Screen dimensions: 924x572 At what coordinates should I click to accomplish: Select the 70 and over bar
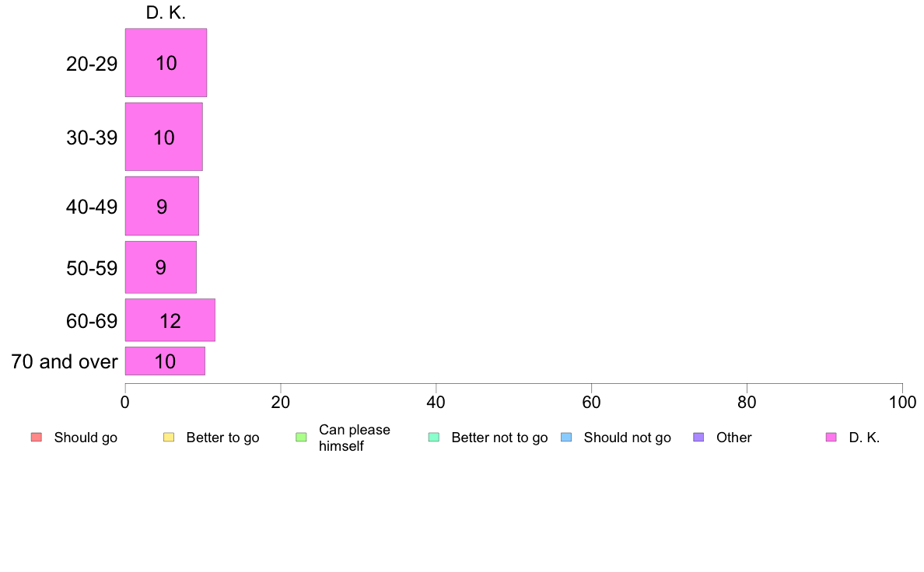coord(165,361)
